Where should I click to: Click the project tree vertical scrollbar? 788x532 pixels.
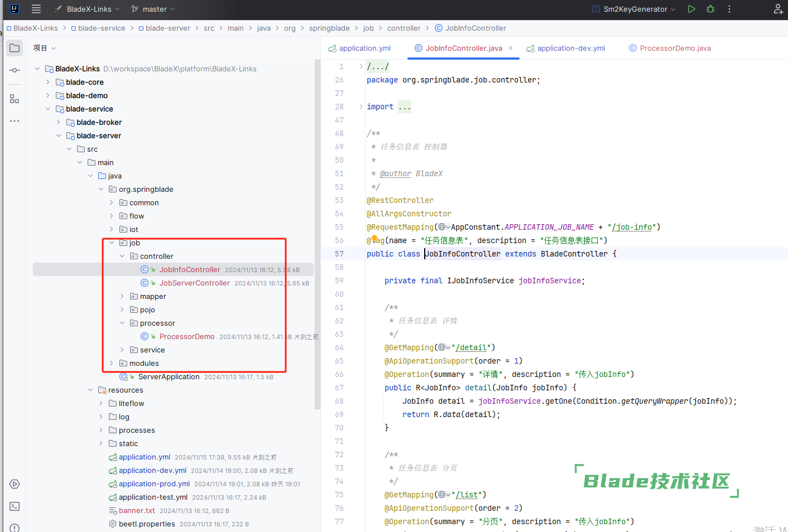pyautogui.click(x=318, y=234)
